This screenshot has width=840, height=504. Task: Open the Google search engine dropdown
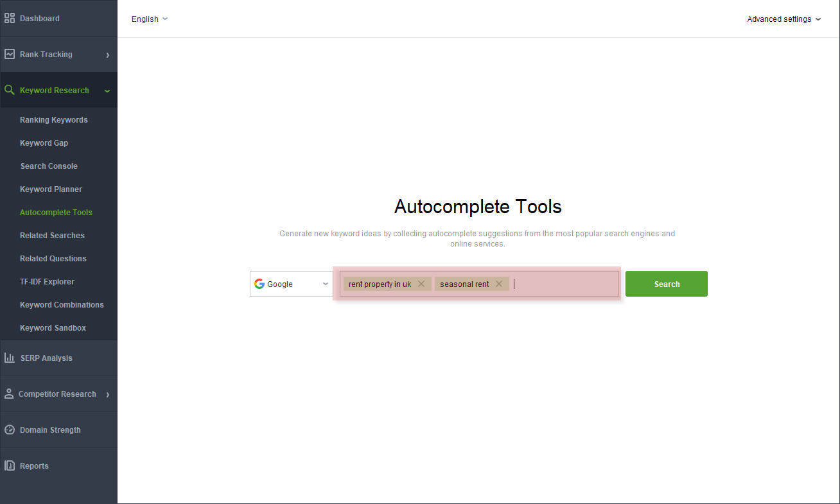click(291, 284)
